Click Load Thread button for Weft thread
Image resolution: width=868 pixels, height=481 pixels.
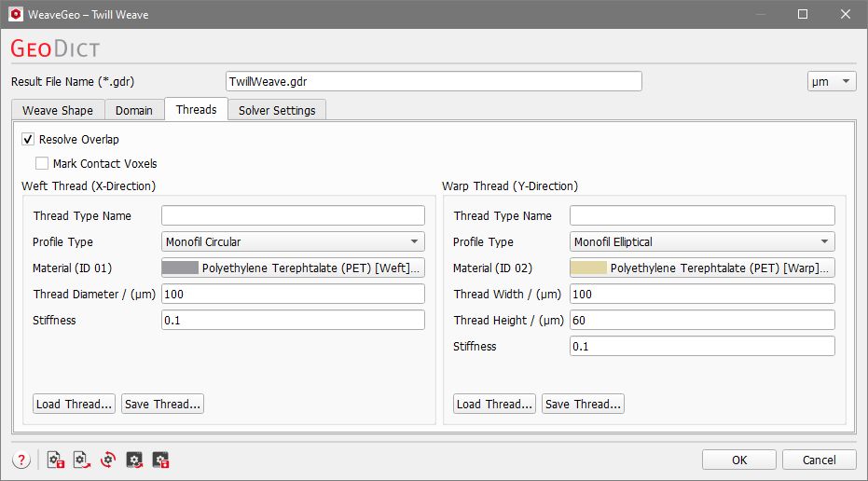click(x=75, y=404)
